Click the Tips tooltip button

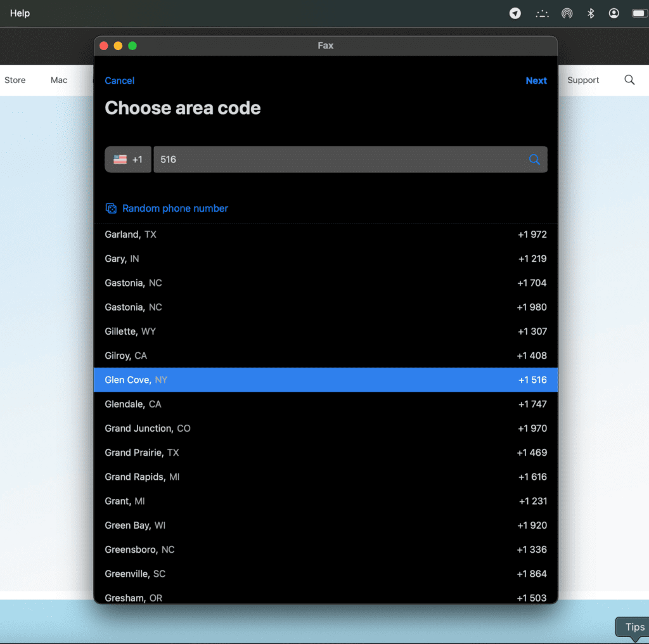pyautogui.click(x=634, y=627)
